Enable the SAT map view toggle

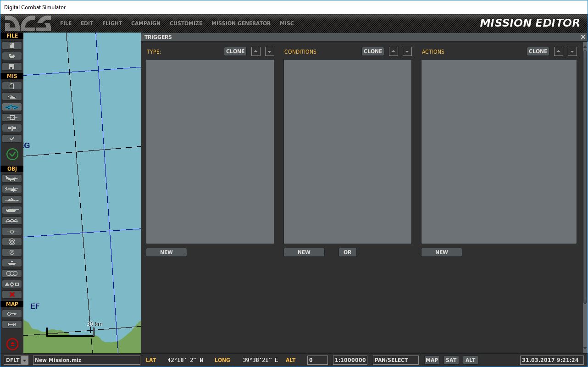point(451,360)
